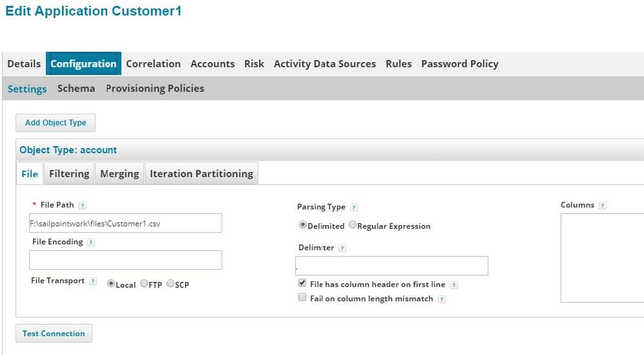This screenshot has width=644, height=355.
Task: Click the Columns list box
Action: (x=602, y=258)
